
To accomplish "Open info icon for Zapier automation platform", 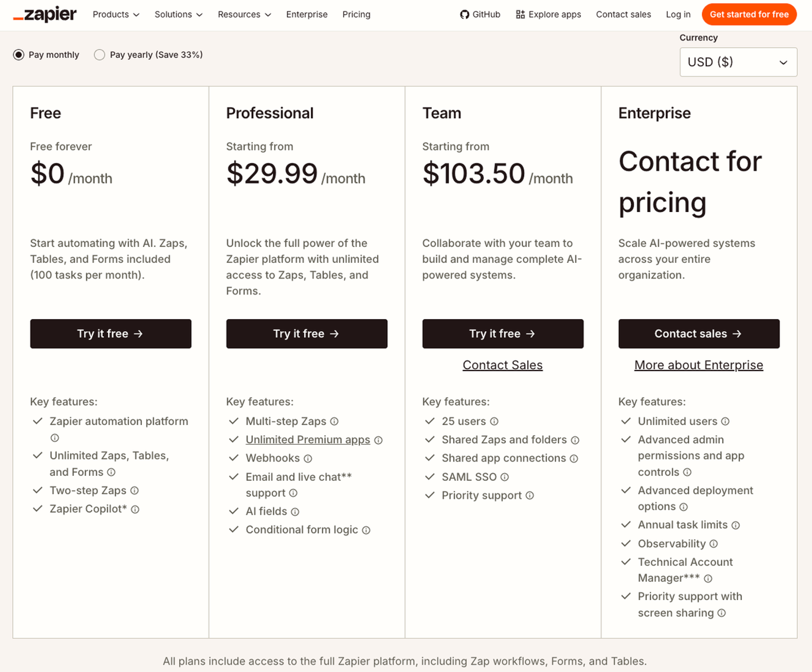I will click(55, 438).
